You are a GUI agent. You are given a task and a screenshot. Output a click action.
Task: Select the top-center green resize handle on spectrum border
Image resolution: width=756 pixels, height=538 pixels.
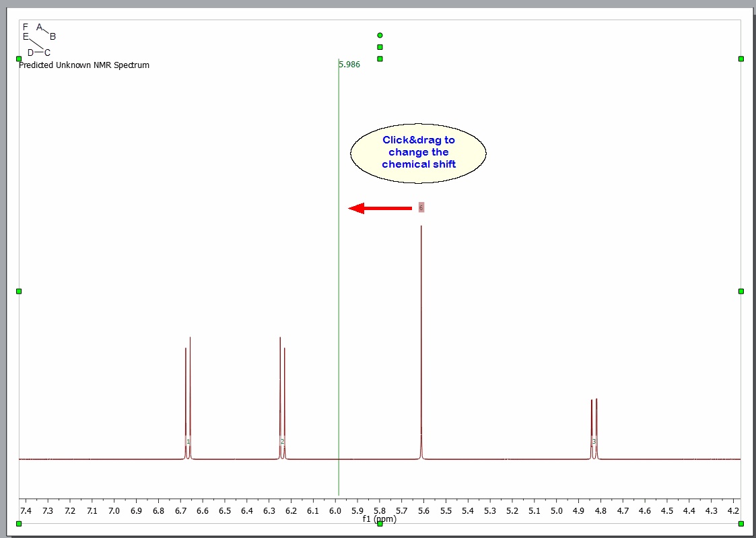coord(380,59)
